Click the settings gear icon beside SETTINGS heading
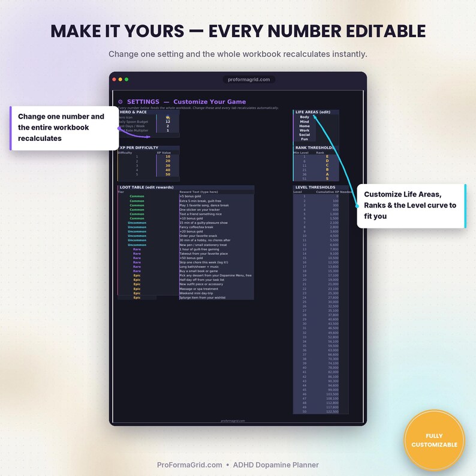The image size is (476, 476). pyautogui.click(x=120, y=102)
